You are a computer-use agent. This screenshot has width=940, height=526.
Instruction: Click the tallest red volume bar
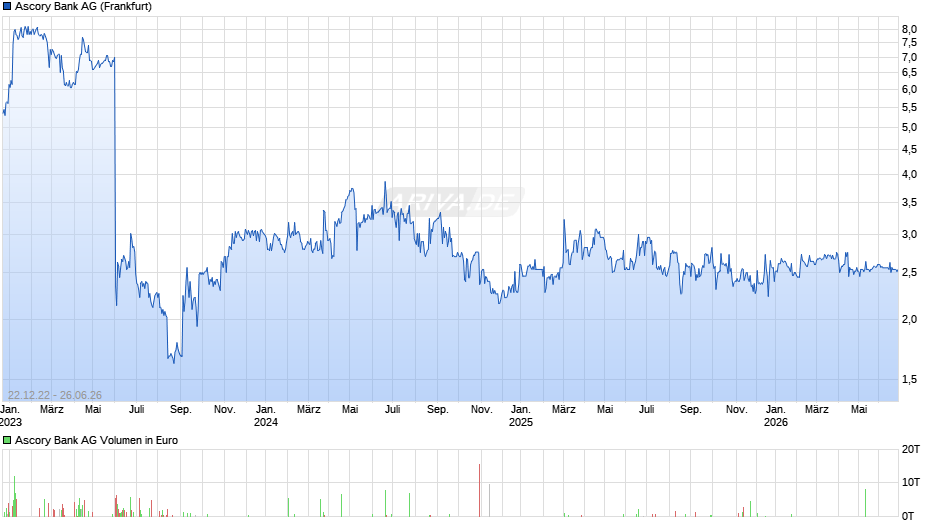(x=480, y=490)
